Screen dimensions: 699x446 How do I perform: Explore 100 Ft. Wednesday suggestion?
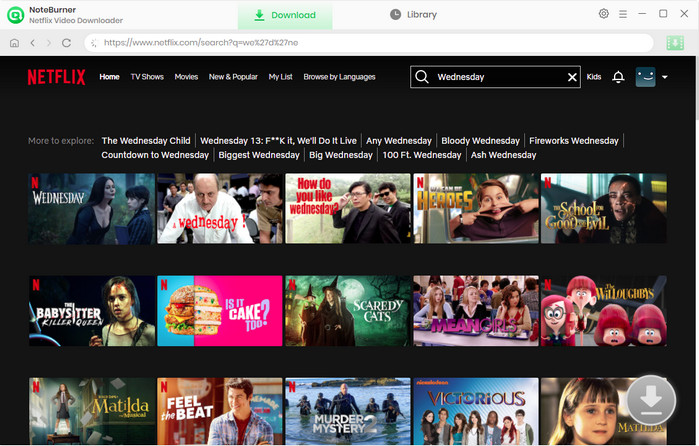click(x=422, y=155)
